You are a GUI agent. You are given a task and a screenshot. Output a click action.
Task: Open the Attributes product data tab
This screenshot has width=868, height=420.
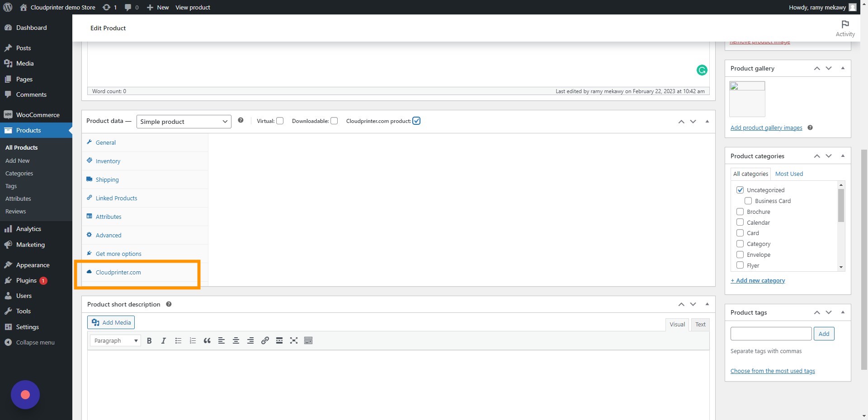click(145, 217)
